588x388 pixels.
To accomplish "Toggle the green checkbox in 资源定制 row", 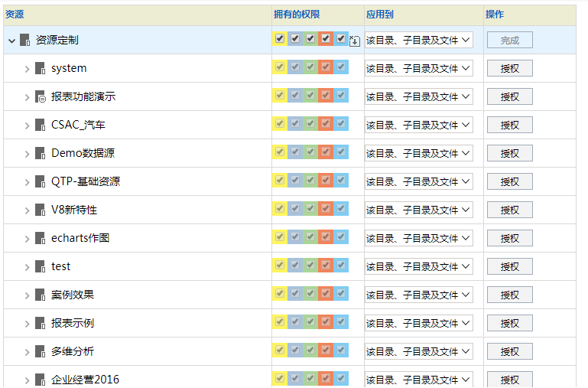I will (x=310, y=38).
